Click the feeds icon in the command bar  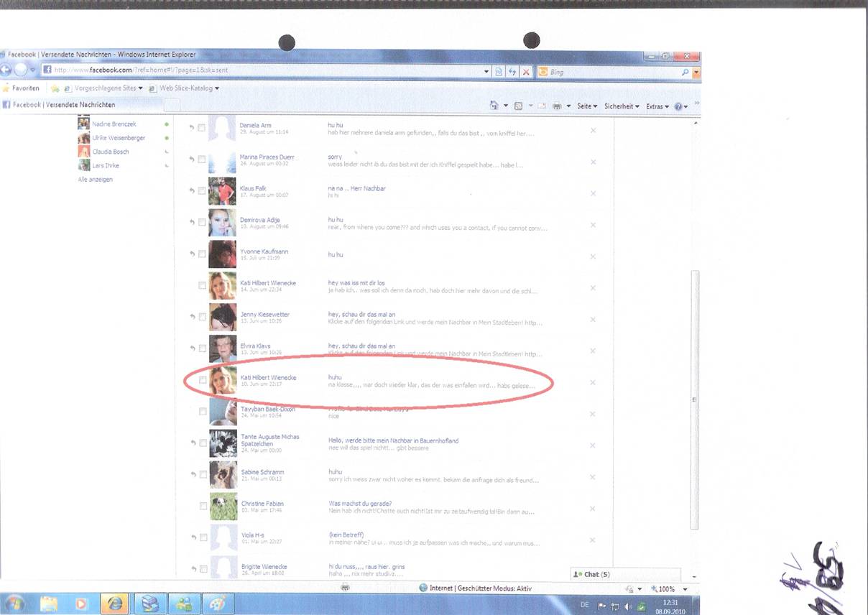[x=518, y=106]
